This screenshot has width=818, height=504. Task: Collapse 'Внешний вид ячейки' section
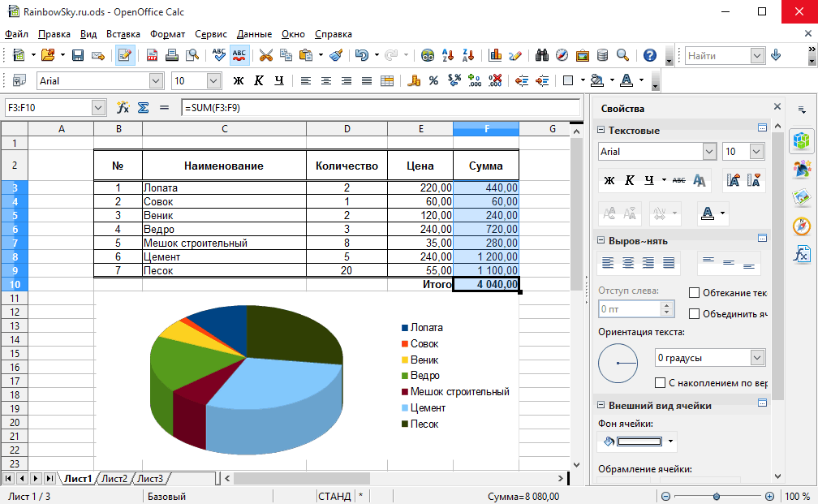click(601, 405)
